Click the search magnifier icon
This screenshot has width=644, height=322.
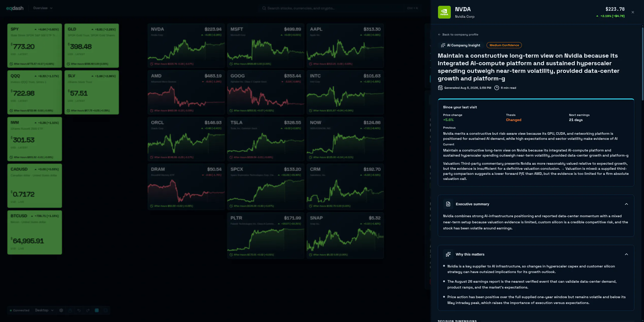(x=264, y=8)
